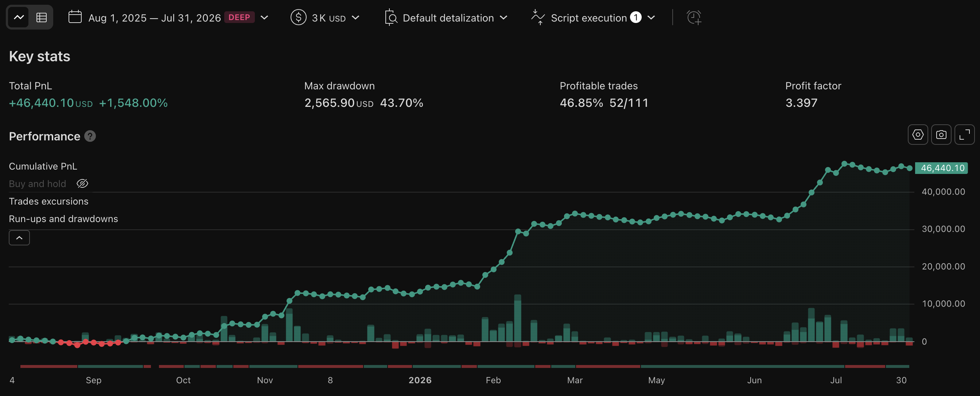Open chart settings hexagon icon

coord(918,135)
